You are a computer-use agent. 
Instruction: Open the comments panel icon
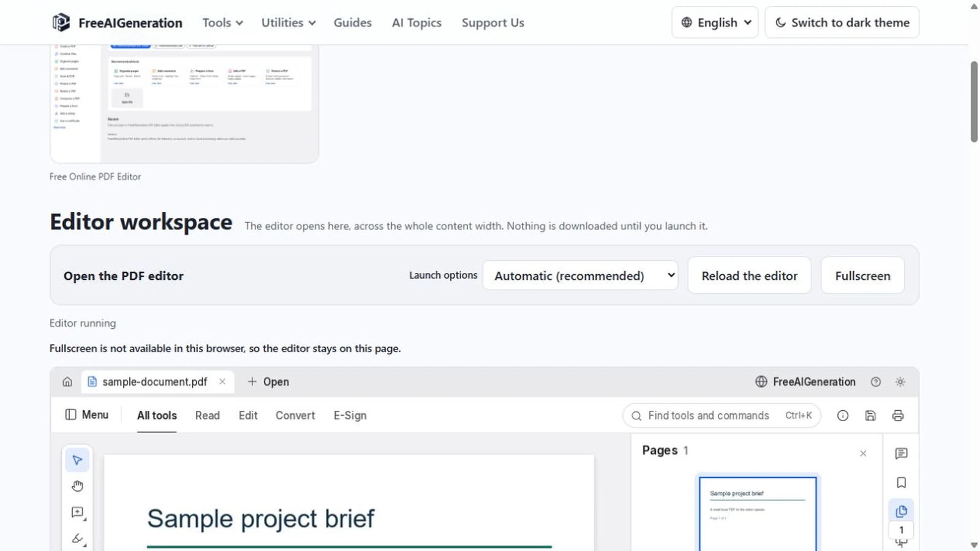tap(901, 454)
